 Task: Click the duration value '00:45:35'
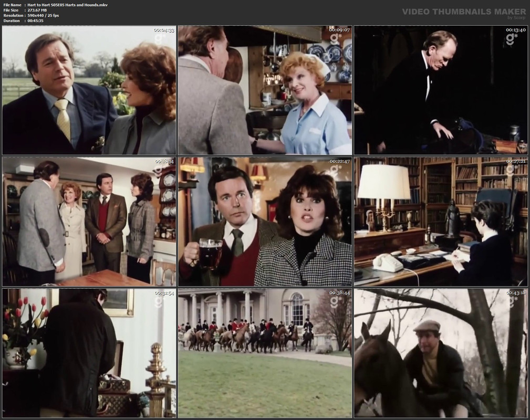[36, 20]
